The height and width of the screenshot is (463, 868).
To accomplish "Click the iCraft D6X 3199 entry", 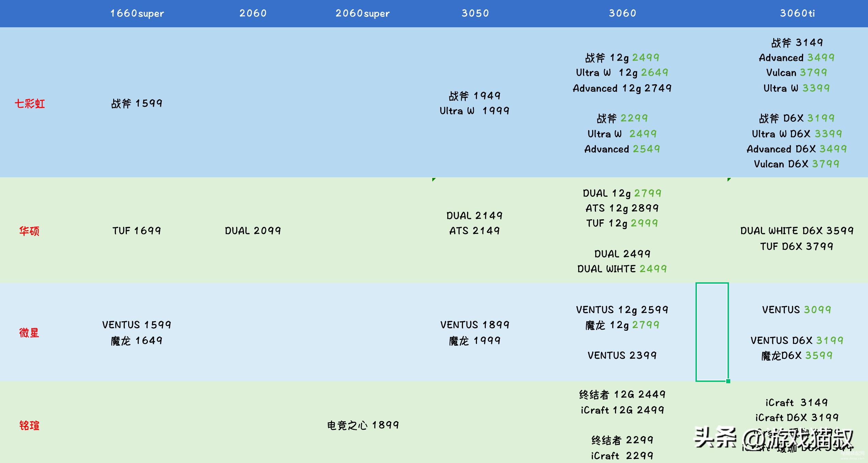I will tap(797, 418).
